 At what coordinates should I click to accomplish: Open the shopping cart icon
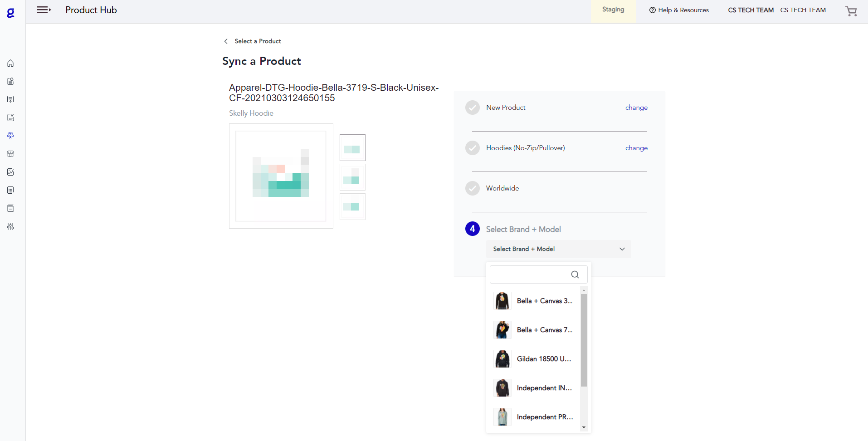tap(851, 11)
